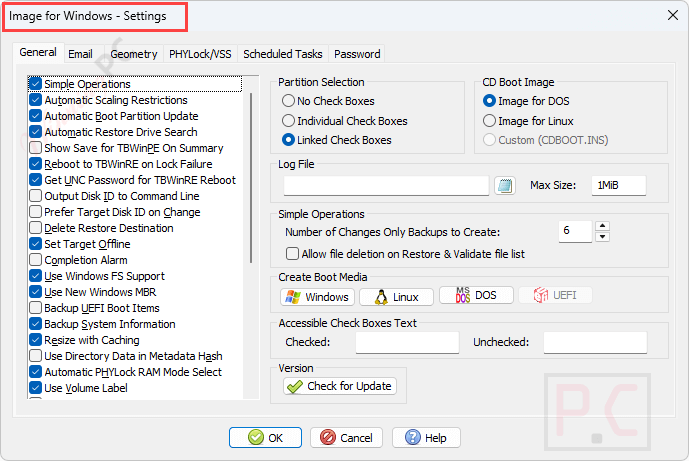Image resolution: width=689 pixels, height=461 pixels.
Task: Toggle the Simple Operations checkbox
Action: [36, 84]
